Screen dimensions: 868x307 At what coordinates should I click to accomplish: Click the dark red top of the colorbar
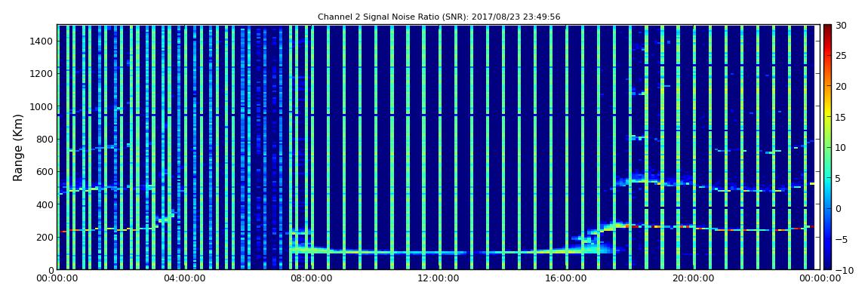pyautogui.click(x=827, y=29)
